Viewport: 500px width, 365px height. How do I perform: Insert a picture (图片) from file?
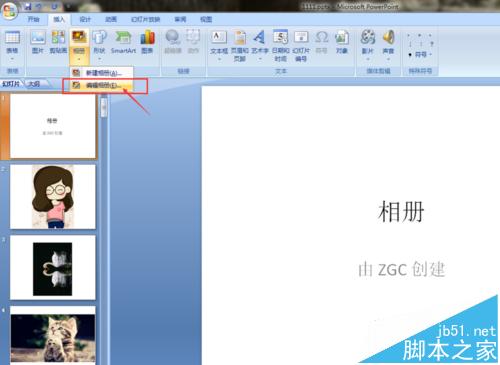tap(38, 43)
